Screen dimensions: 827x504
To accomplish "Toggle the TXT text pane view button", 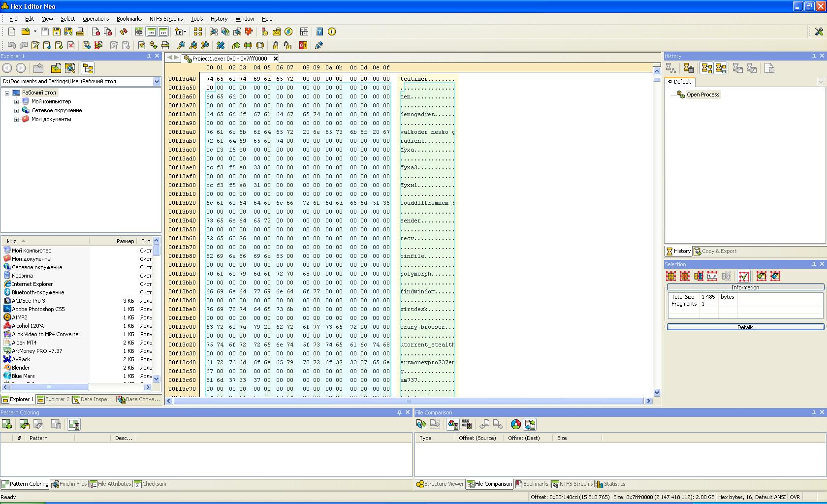I will [x=163, y=31].
